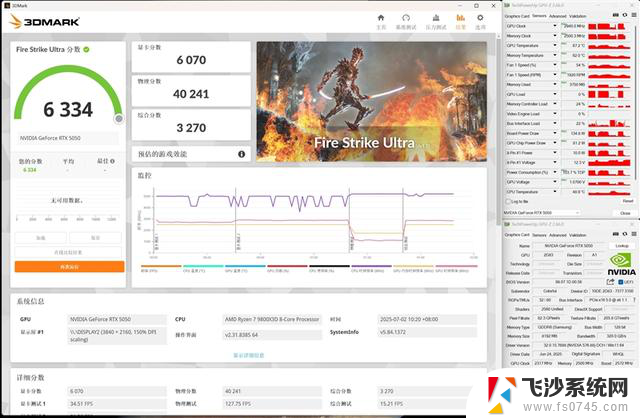Switch to Advanced tab in upper GPU-Z window
This screenshot has height=418, width=640.
point(558,16)
